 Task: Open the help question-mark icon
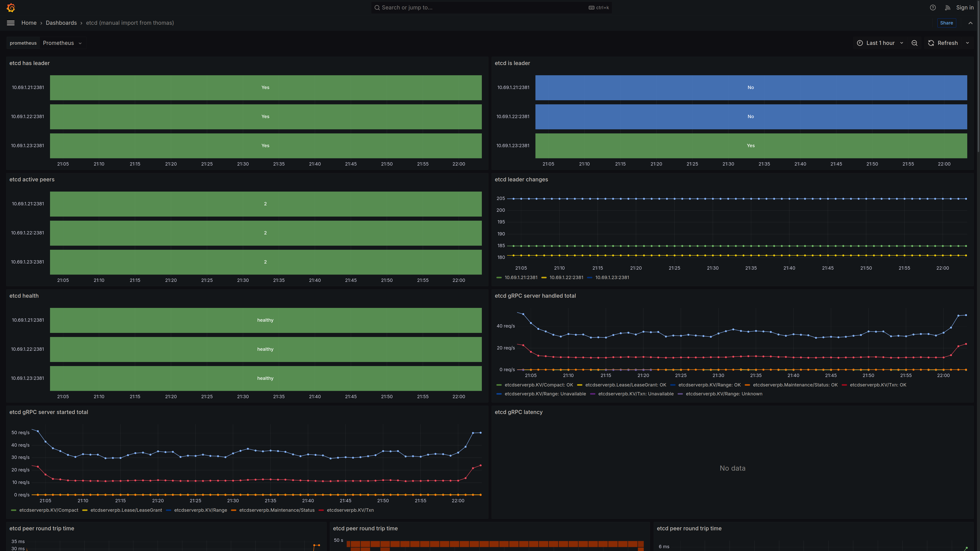(933, 8)
